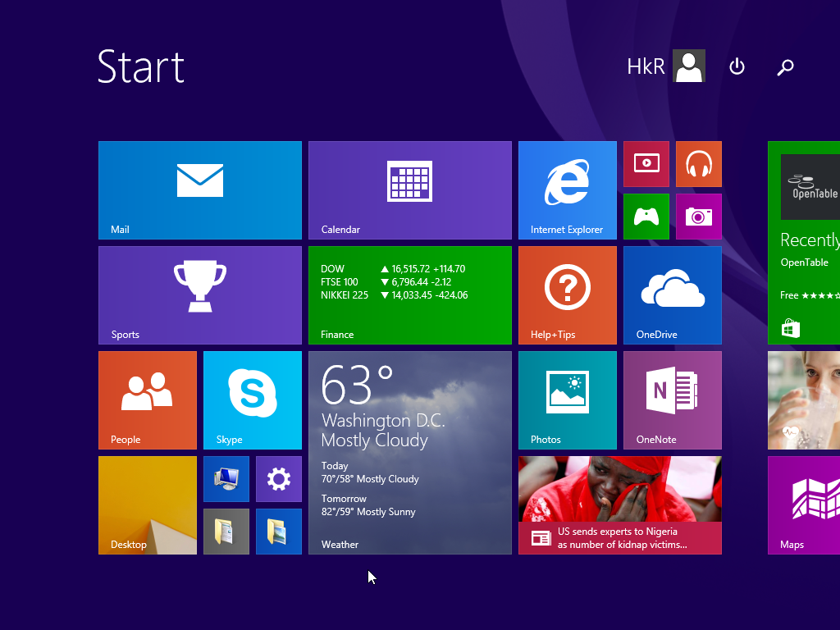
Task: Open the Documents folder tile
Action: [x=226, y=532]
